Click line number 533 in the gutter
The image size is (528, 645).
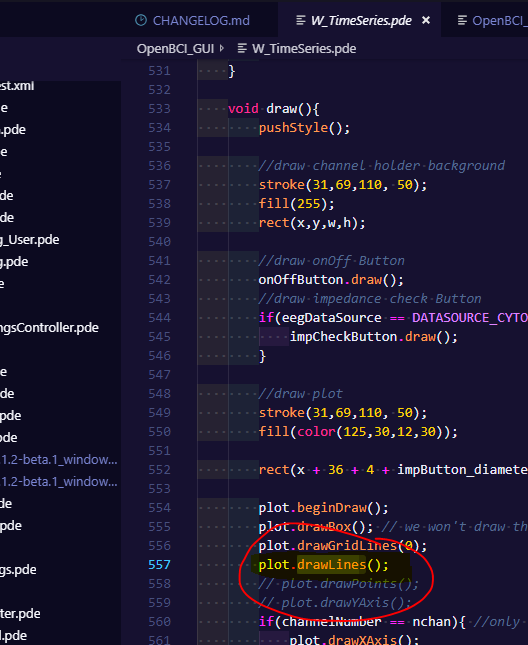[x=159, y=109]
